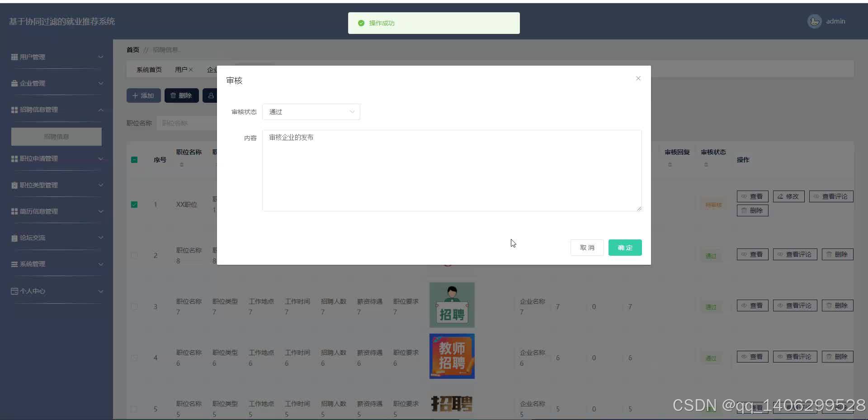The height and width of the screenshot is (420, 868).
Task: Expand the 职位申请管理 sidebar menu
Action: [57, 158]
